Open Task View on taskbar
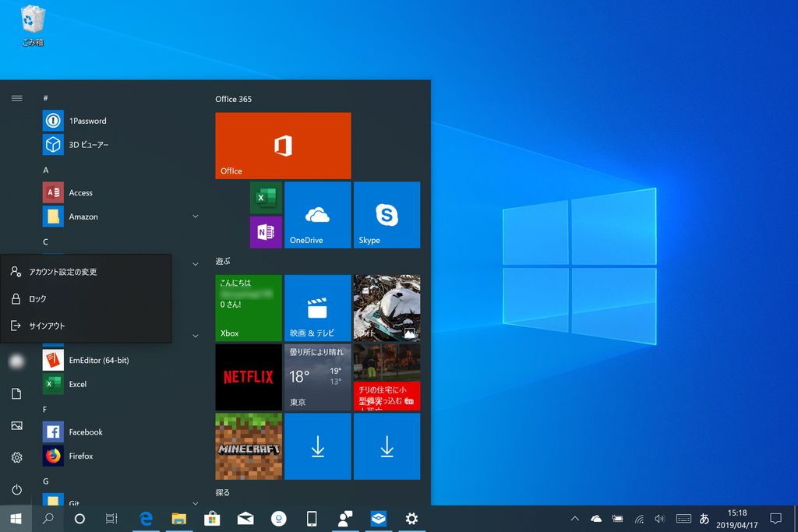Viewport: 798px width, 532px height. pyautogui.click(x=111, y=519)
